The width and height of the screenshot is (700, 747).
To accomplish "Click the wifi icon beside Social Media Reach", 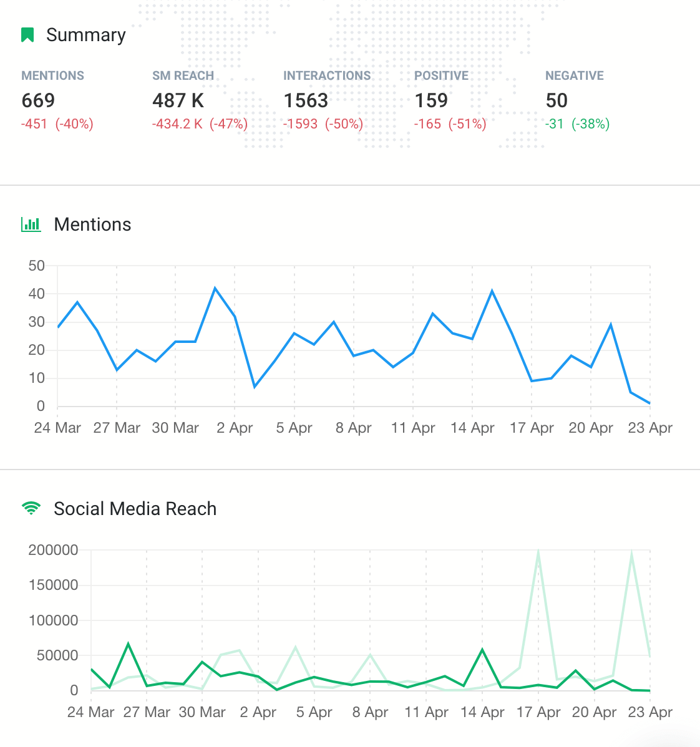I will [31, 508].
